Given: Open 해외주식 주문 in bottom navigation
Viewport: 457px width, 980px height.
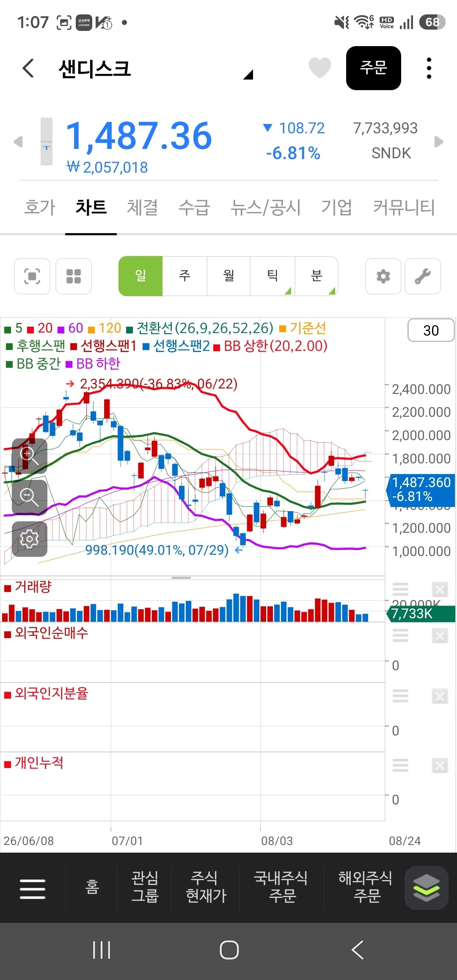Looking at the screenshot, I should click(365, 886).
